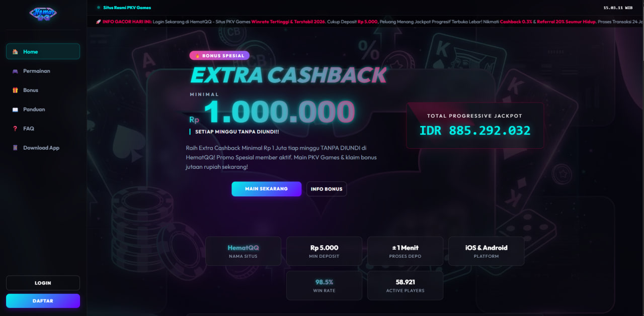Screen dimensions: 644x316
Task: Click the rocket icon in the info ticker
Action: point(98,22)
